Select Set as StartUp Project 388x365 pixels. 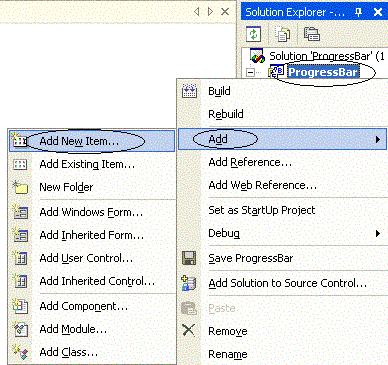pyautogui.click(x=262, y=210)
